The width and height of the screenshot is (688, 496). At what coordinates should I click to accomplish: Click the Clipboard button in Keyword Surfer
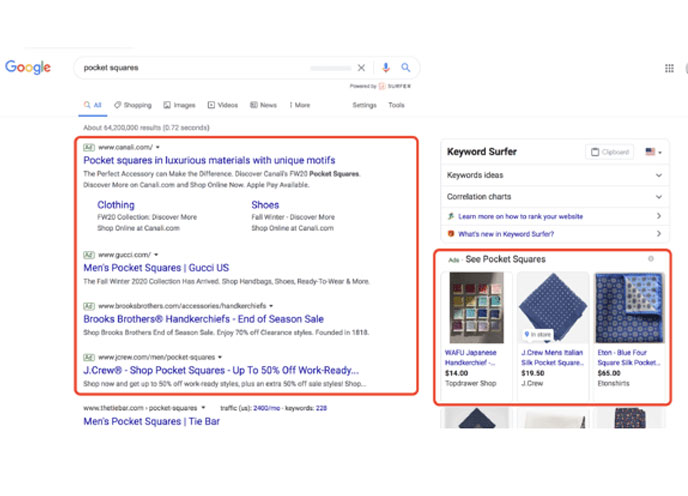coord(609,152)
